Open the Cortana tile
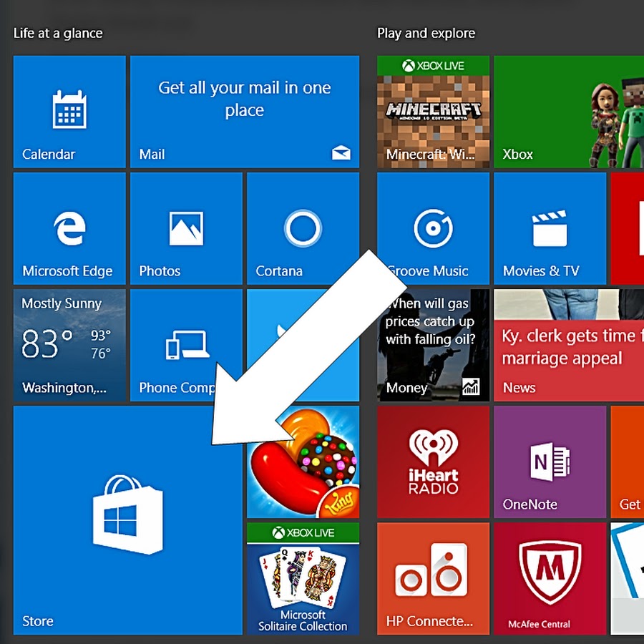 [303, 228]
